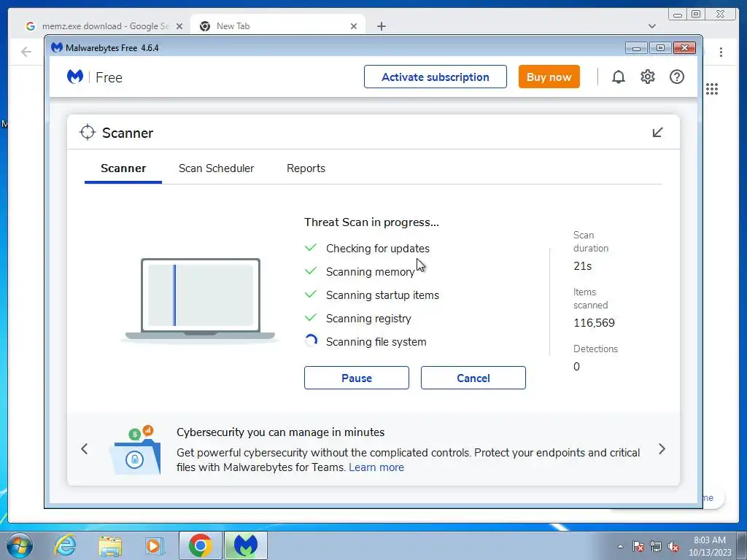Click 'Cybersecurity you can manage in minutes' heading
This screenshot has height=560, width=747.
pos(281,432)
